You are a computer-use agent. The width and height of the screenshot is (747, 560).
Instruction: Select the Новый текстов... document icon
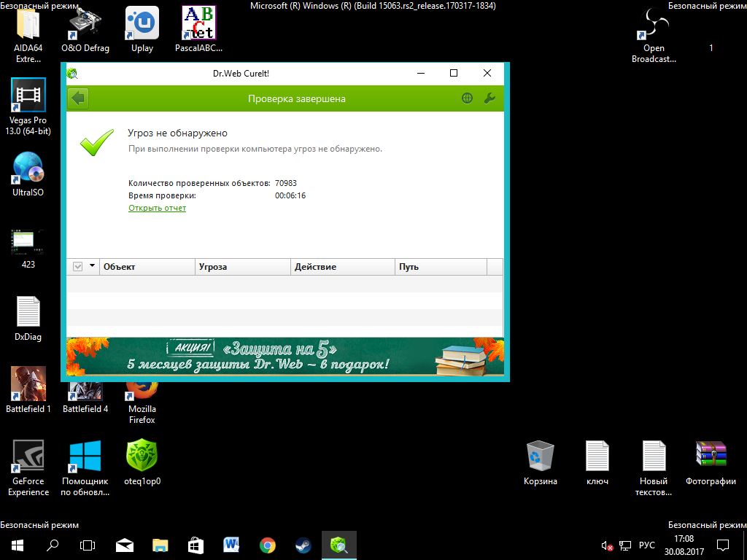[654, 467]
